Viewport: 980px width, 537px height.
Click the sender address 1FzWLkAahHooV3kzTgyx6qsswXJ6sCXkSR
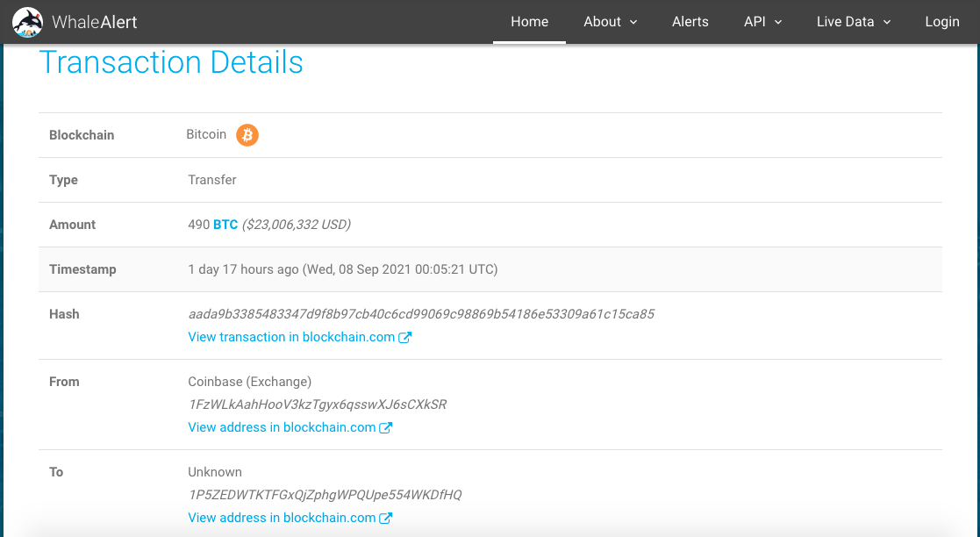tap(318, 405)
